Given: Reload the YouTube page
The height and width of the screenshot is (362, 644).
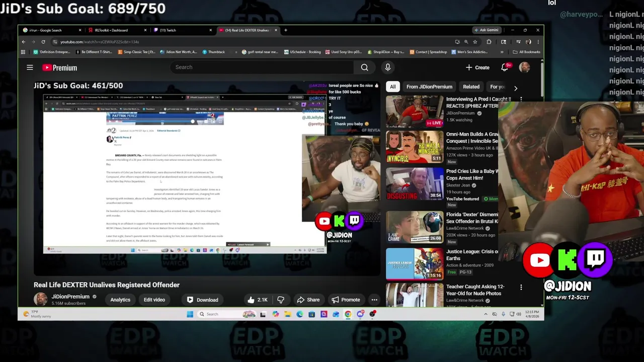Looking at the screenshot, I should tap(43, 42).
